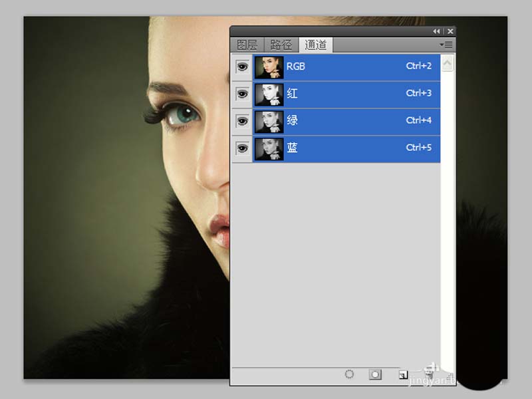Hide the 蓝 channel eye icon
532x399 pixels.
[241, 148]
